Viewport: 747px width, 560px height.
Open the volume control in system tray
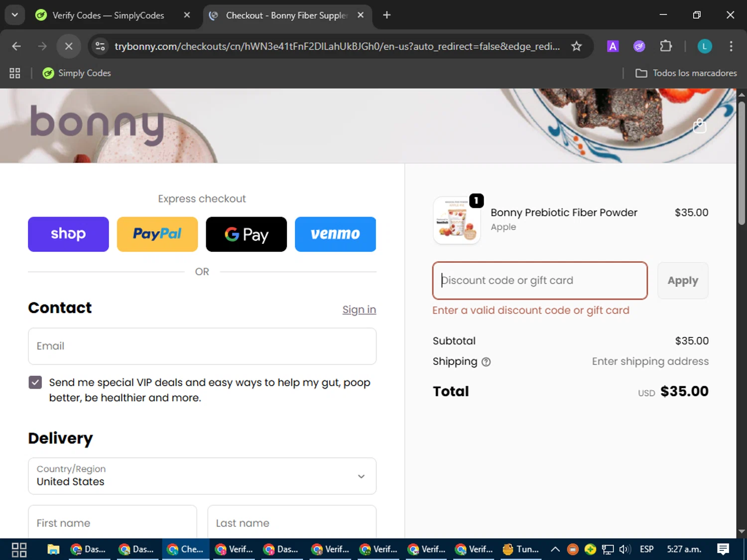[625, 550]
